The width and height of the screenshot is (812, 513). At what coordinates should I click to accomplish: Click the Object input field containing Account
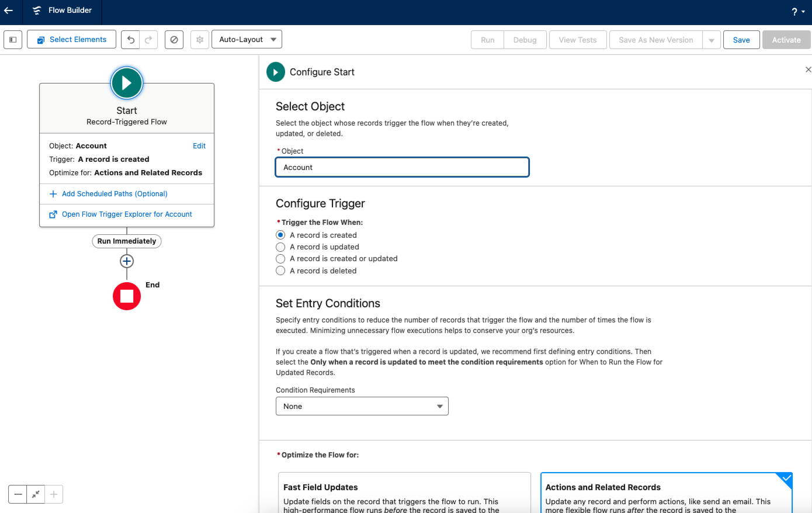point(402,167)
